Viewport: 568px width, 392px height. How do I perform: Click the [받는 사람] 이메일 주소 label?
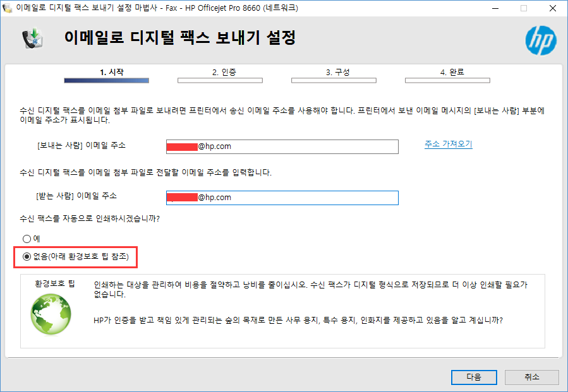(x=76, y=196)
